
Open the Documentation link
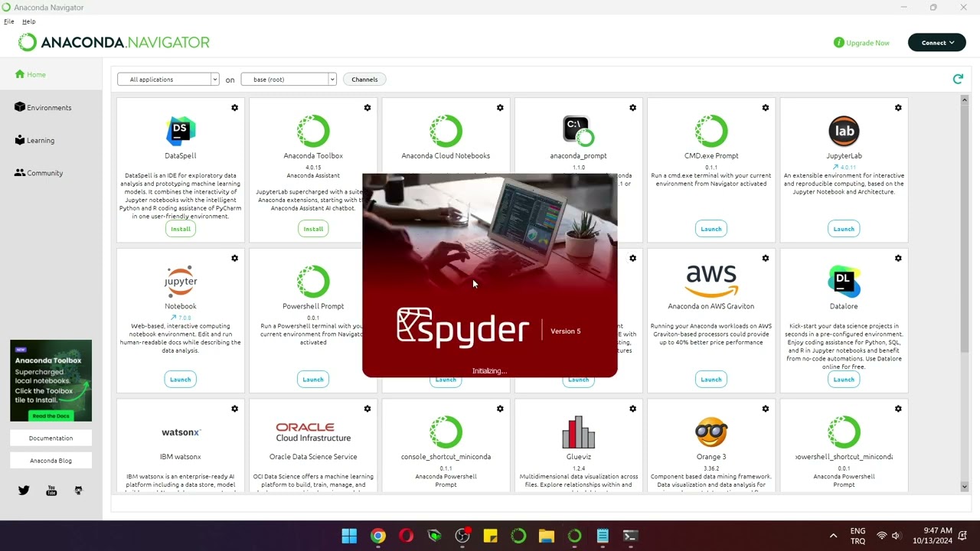coord(51,439)
